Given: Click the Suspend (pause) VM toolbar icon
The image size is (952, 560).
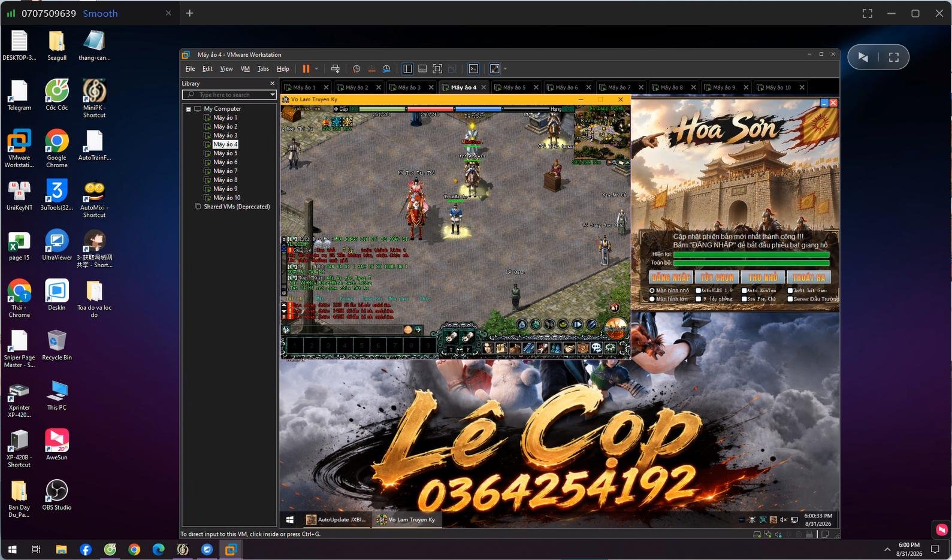Looking at the screenshot, I should [306, 69].
